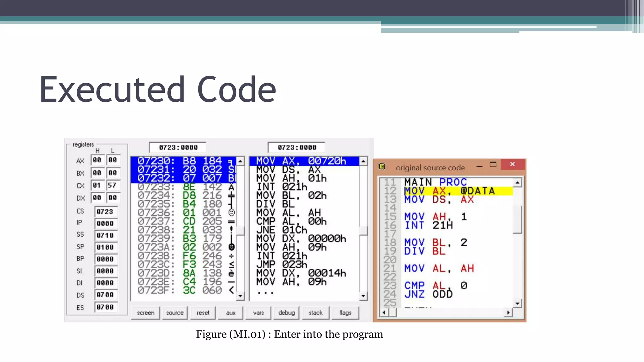Click left arrow of source code horizontal scrollbar
The image size is (644, 362).
click(384, 313)
